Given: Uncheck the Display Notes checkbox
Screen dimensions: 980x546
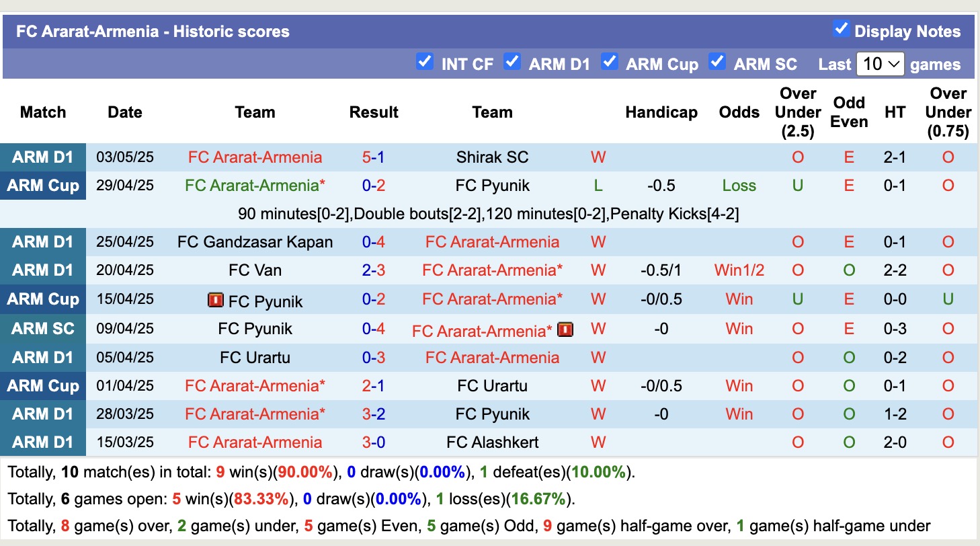Looking at the screenshot, I should (x=841, y=29).
